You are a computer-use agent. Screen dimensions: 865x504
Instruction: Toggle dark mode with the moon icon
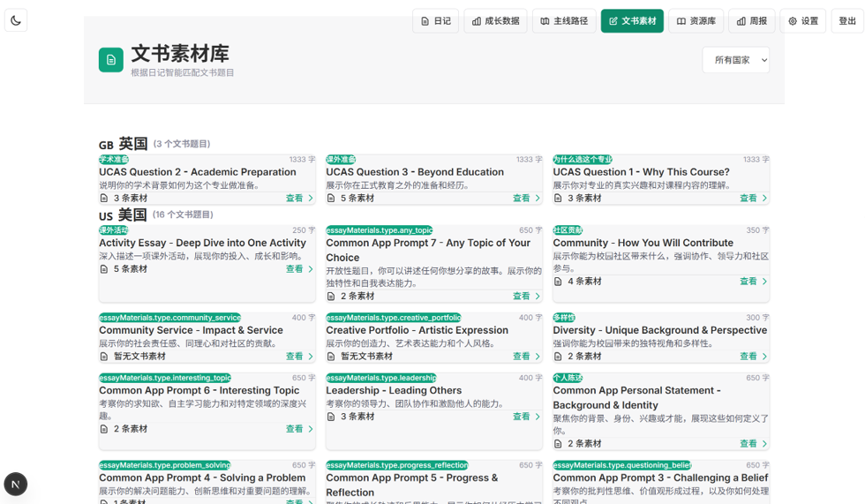(x=16, y=20)
